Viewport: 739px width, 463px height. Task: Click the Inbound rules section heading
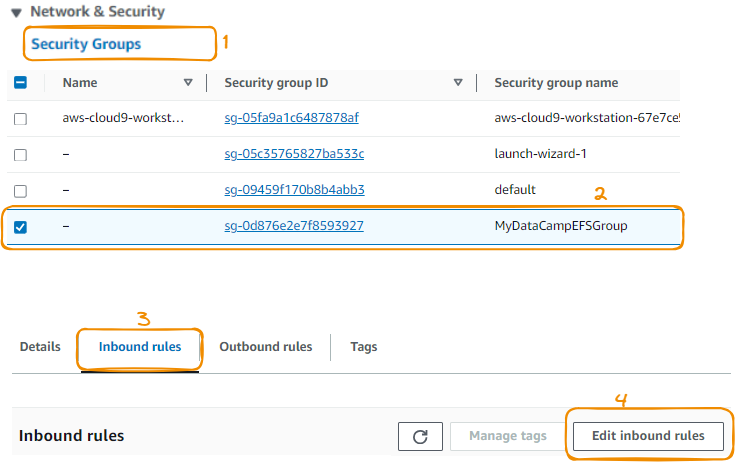click(x=71, y=436)
